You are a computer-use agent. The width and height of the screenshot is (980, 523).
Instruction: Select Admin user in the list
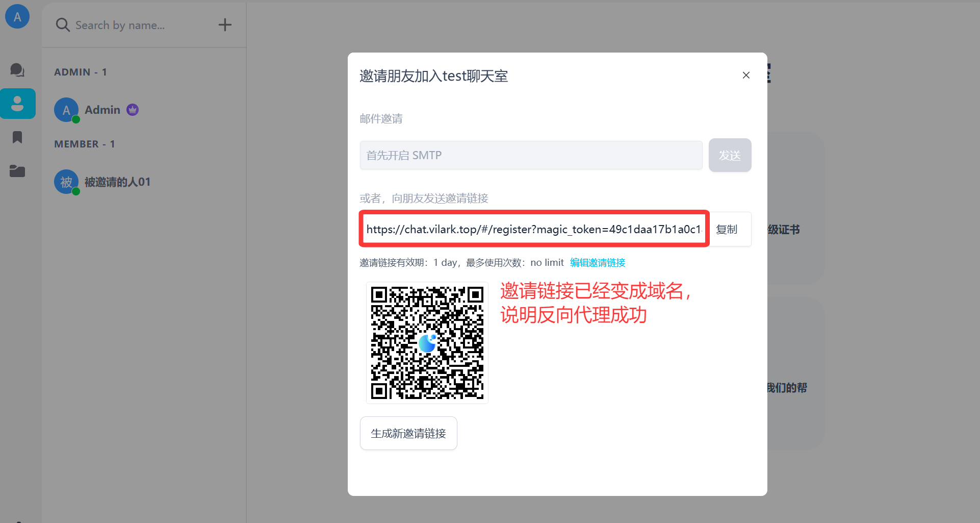[102, 110]
